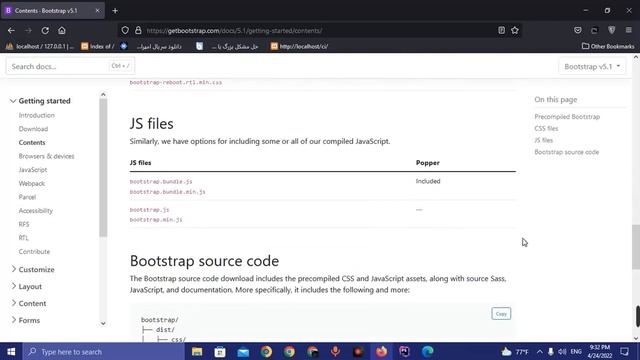Open Microsoft Store from the taskbar
Screen dimensions: 640x360
point(220,351)
